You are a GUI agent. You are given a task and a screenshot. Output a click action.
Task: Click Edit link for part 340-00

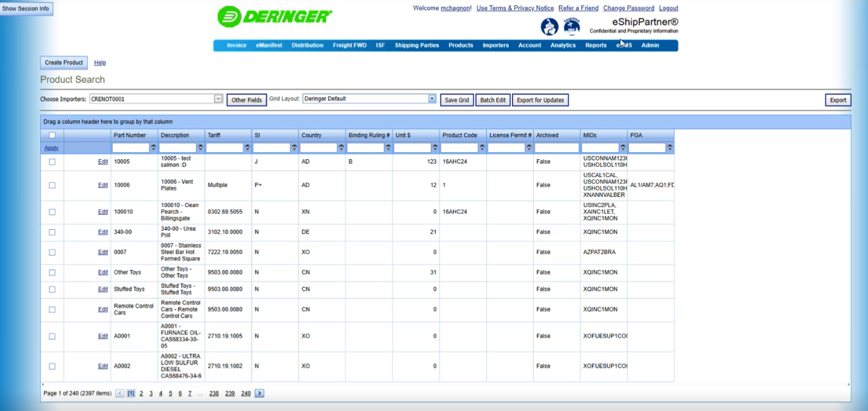click(103, 232)
